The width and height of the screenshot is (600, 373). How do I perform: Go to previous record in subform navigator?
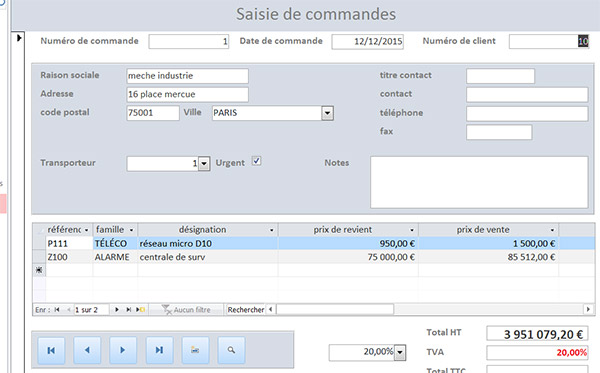click(x=68, y=309)
